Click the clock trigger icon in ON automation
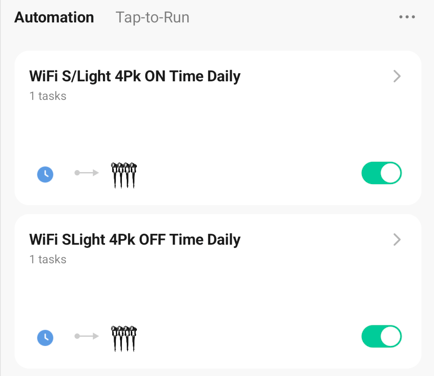434x376 pixels. pyautogui.click(x=45, y=174)
